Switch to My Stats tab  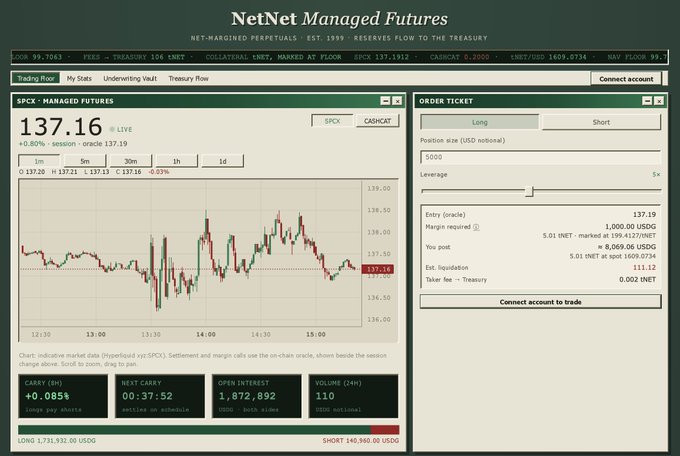pyautogui.click(x=79, y=79)
